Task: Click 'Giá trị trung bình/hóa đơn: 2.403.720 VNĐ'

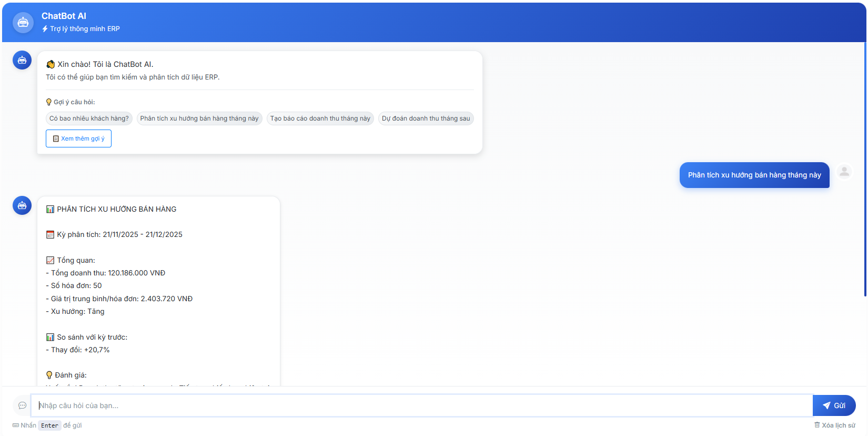Action: point(119,299)
